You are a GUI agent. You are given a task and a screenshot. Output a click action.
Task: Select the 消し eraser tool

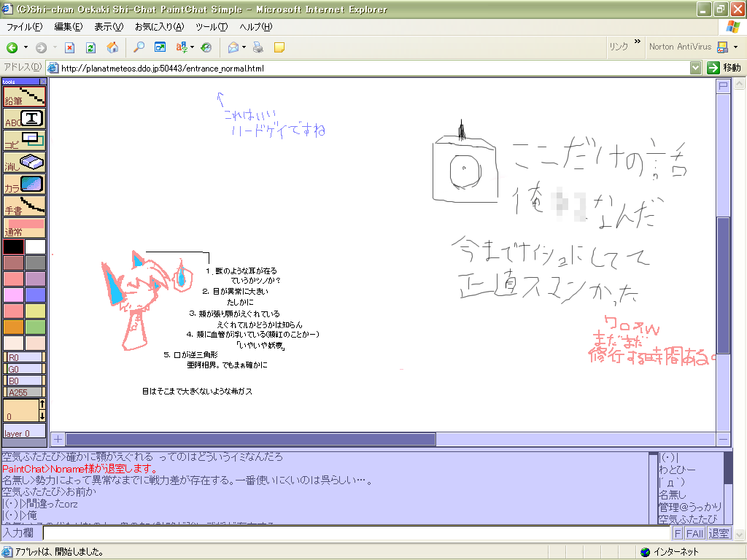24,163
